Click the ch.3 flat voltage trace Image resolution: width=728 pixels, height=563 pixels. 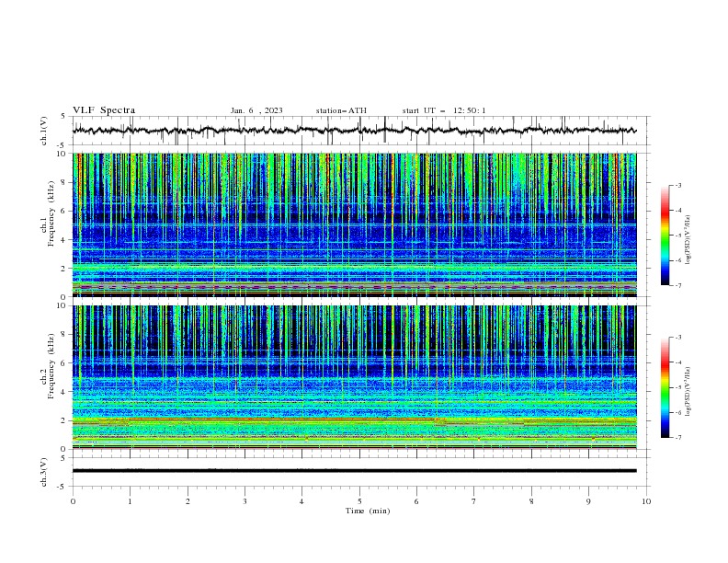coord(355,471)
